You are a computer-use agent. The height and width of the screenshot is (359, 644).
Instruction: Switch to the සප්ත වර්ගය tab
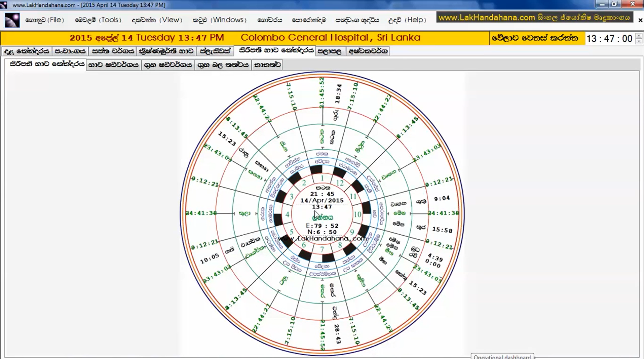point(113,51)
